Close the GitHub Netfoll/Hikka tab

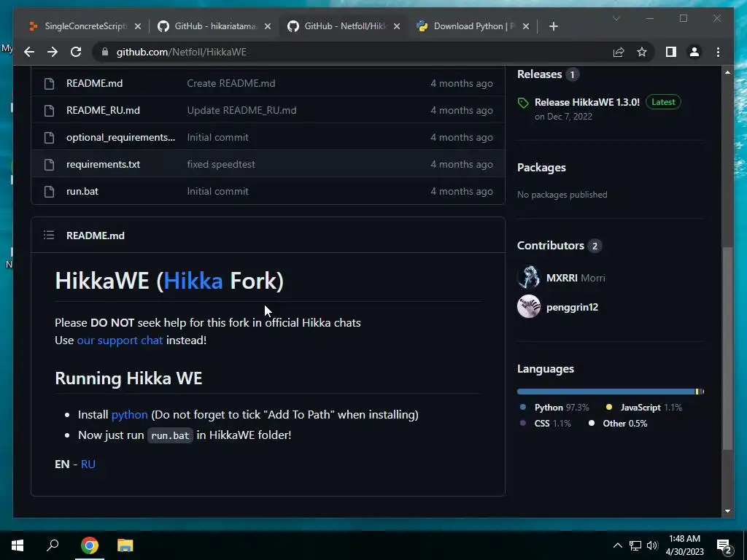point(397,26)
